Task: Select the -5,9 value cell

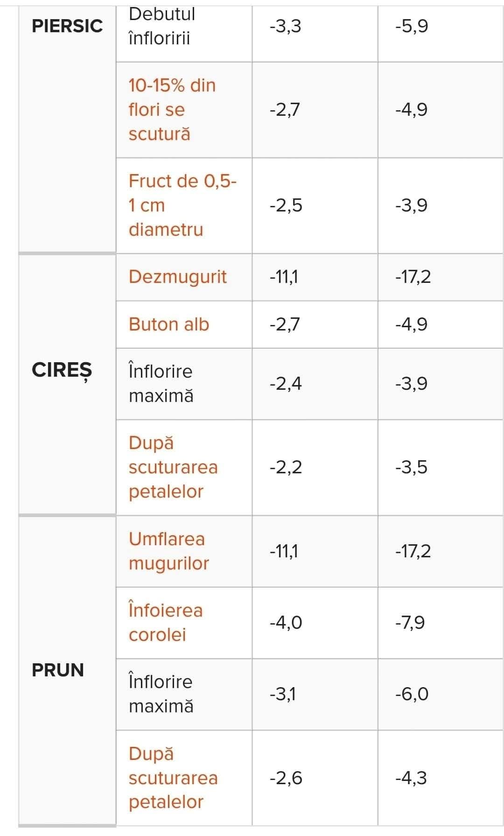Action: (x=411, y=26)
